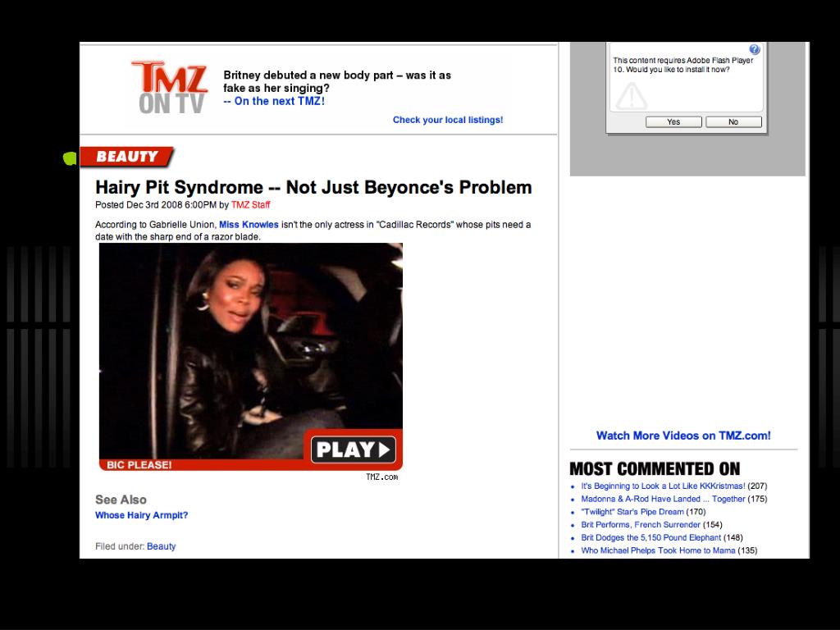840x630 pixels.
Task: Open the "On the next TMZ!" link
Action: pyautogui.click(x=274, y=101)
